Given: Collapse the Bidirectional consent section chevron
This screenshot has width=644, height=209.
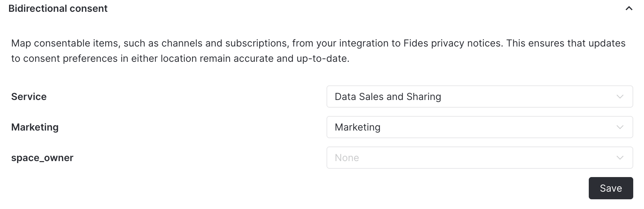Looking at the screenshot, I should click(629, 9).
